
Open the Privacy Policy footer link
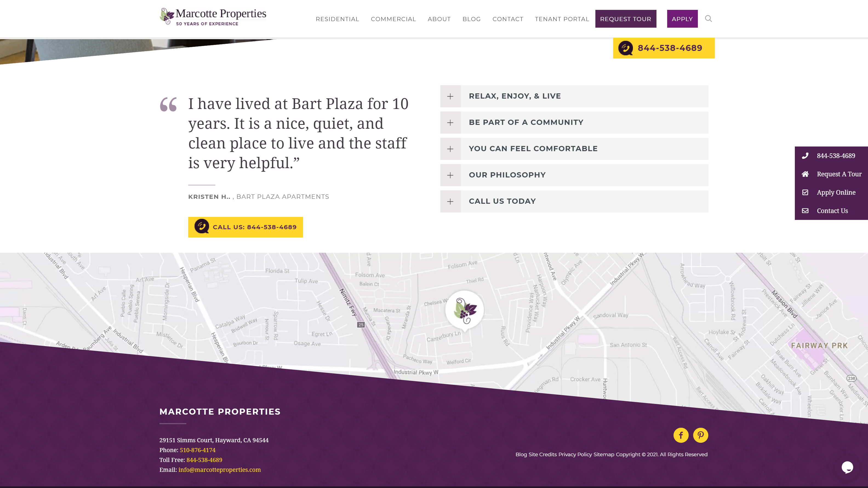point(575,454)
